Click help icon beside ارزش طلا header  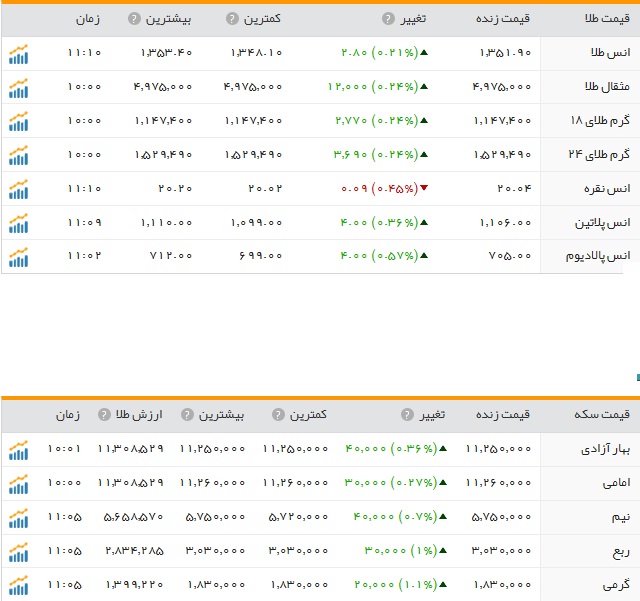coord(104,414)
